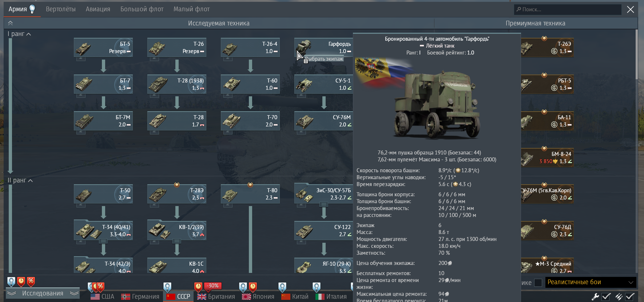Viewport: 644px width, 302px height.
Task: Click the БТ-5 tank icon
Action: coord(84,48)
